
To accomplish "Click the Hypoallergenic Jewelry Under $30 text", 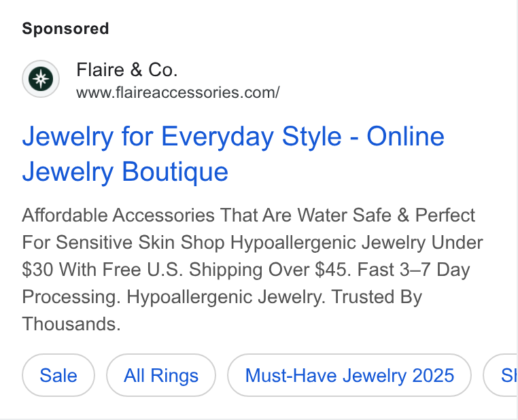I will [252, 256].
